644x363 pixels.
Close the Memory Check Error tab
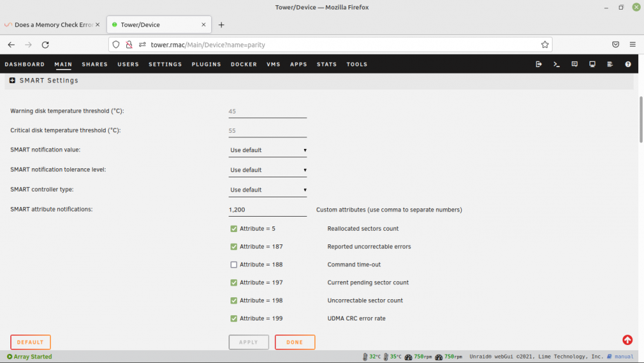(97, 25)
